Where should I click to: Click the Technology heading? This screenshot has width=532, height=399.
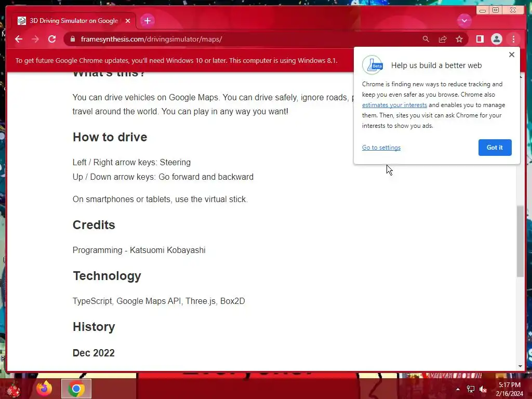(107, 276)
